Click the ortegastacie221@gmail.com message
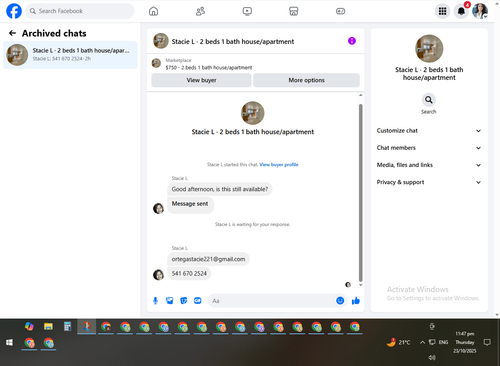 (208, 259)
